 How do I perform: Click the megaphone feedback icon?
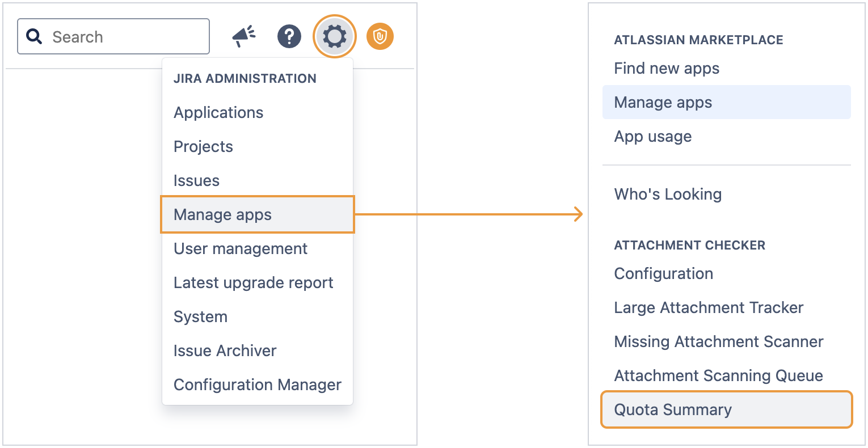(x=244, y=37)
